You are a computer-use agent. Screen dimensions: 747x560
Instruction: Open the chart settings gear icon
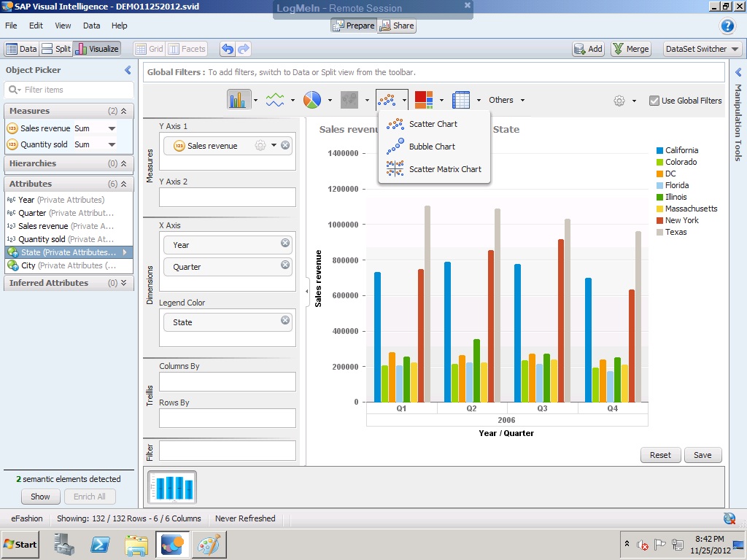[x=619, y=101]
